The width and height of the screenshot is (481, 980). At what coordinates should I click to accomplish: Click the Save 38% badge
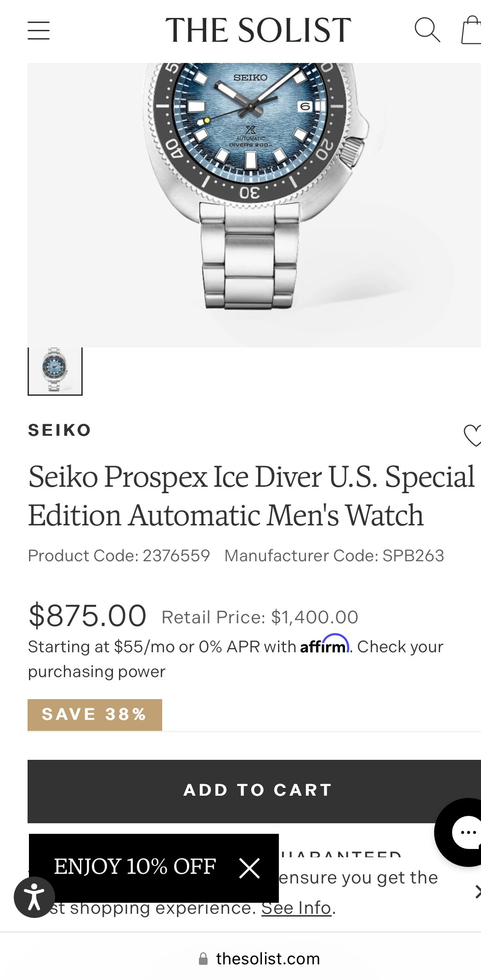coord(95,715)
